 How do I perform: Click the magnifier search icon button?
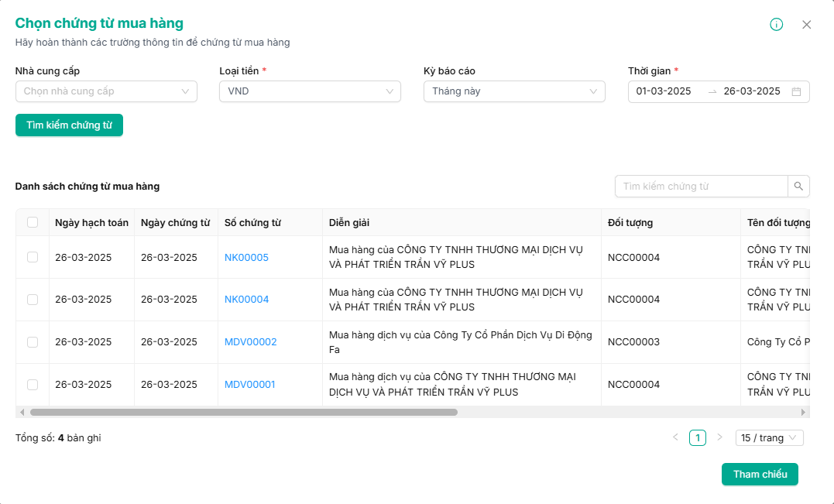[x=798, y=187]
